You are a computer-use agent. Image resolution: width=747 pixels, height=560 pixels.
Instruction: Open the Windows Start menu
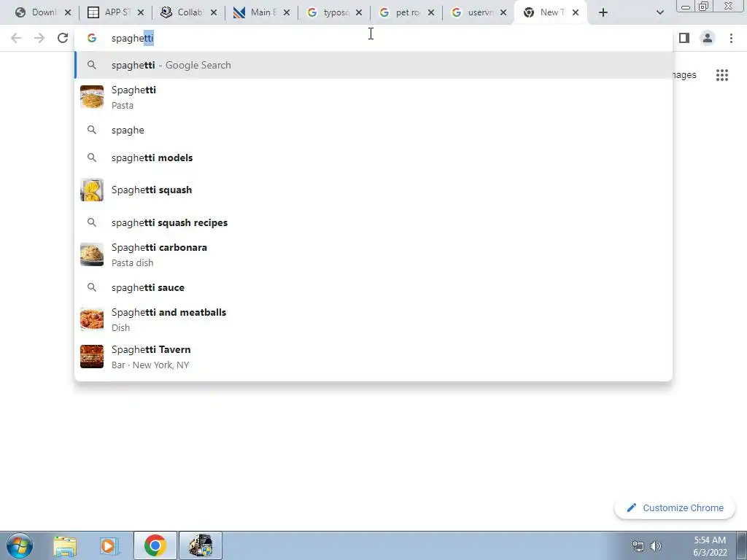click(20, 545)
